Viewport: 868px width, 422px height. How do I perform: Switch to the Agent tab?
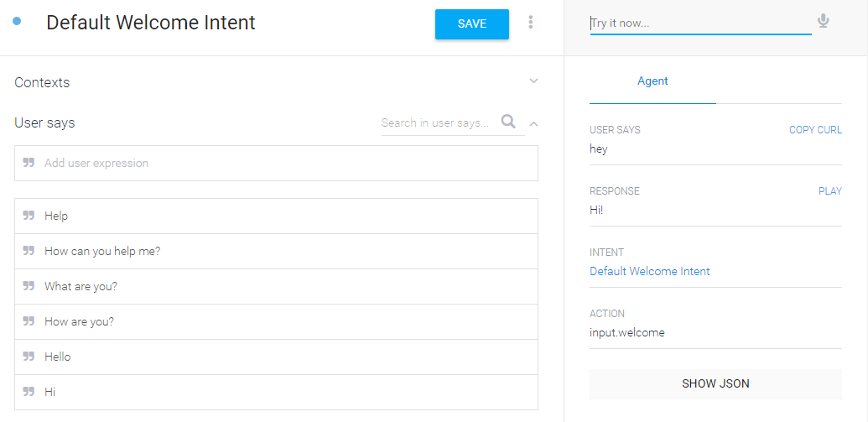coord(652,81)
